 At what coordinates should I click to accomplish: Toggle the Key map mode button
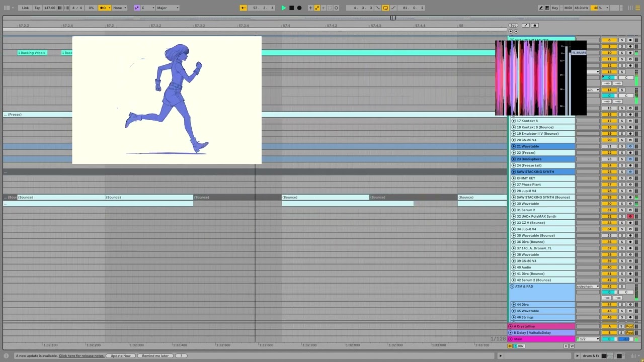click(x=555, y=8)
